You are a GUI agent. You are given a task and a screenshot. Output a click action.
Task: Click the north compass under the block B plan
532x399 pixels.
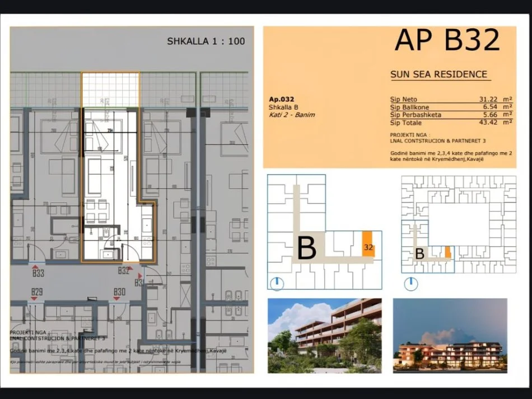[277, 284]
